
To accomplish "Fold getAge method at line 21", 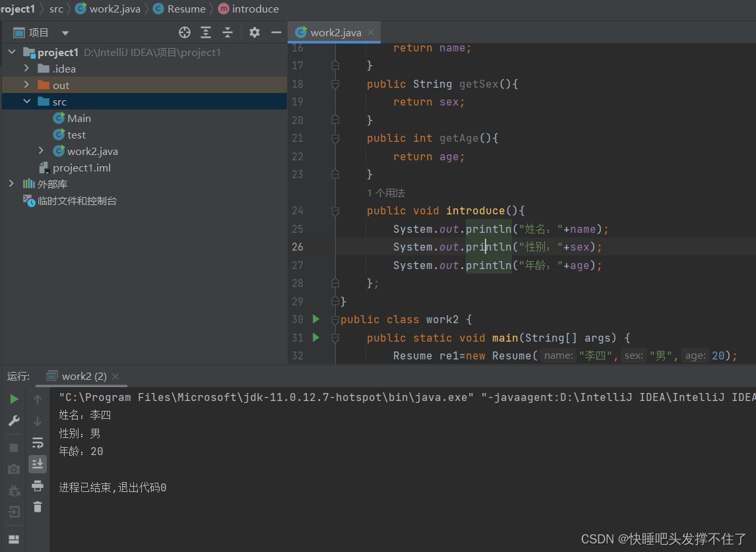I will [335, 138].
